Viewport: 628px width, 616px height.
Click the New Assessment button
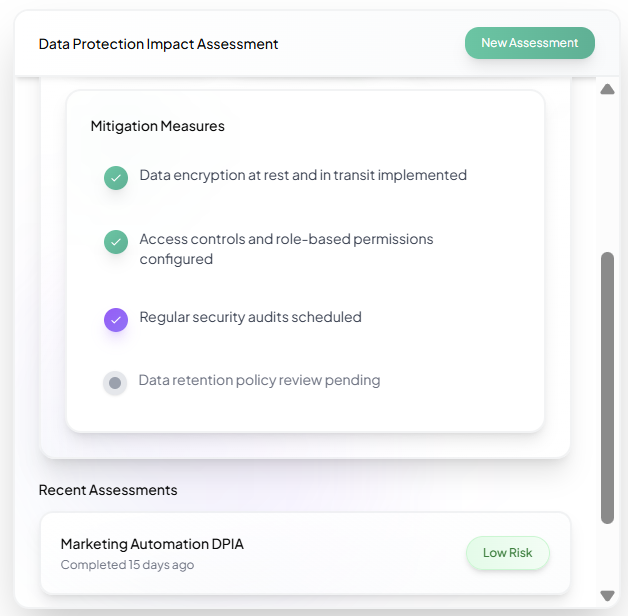(529, 43)
